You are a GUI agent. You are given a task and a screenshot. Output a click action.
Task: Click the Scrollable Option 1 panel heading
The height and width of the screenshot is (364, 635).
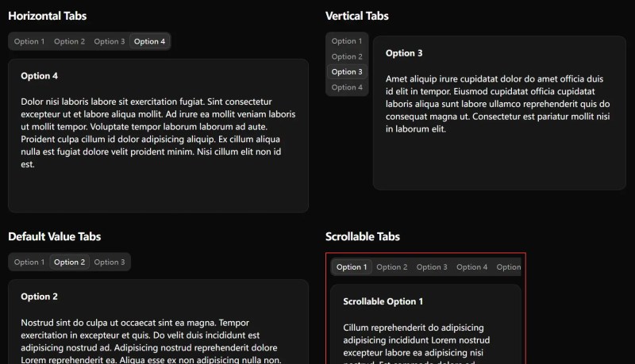[383, 301]
